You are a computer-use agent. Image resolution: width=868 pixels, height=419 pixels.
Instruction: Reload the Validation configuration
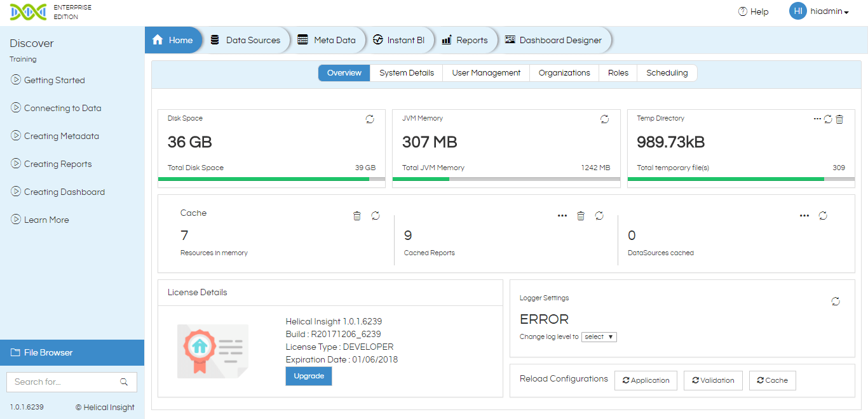[x=713, y=380]
